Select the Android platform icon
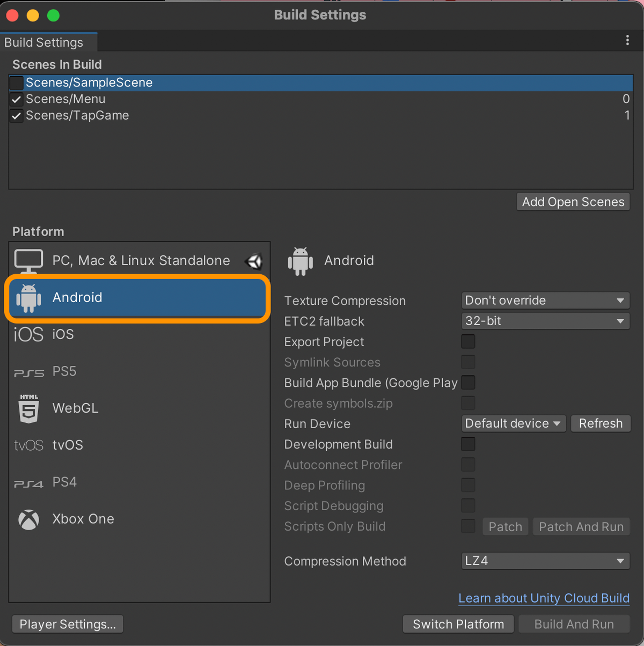This screenshot has width=644, height=646. [x=29, y=298]
